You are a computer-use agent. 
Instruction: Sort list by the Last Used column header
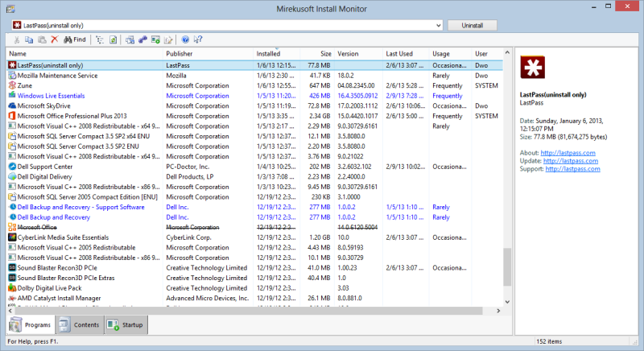(407, 54)
